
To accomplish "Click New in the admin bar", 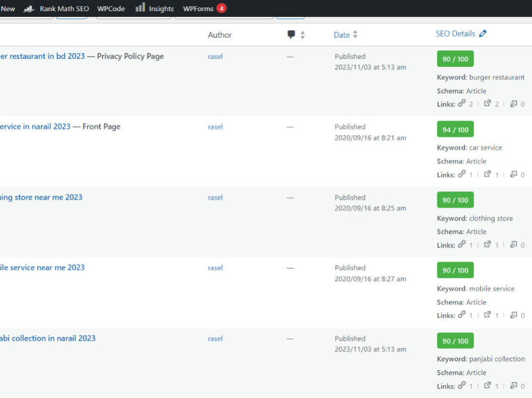I will tap(8, 9).
